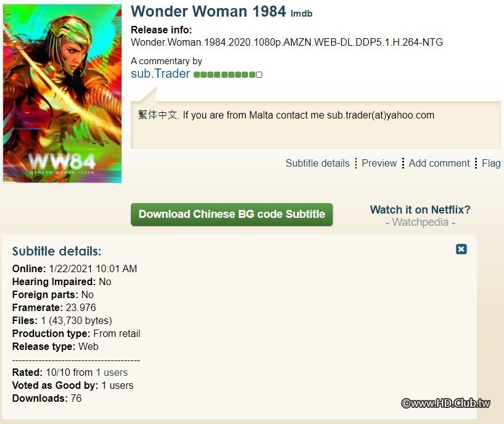Show Subtitle details section
504x424 pixels.
click(x=317, y=164)
